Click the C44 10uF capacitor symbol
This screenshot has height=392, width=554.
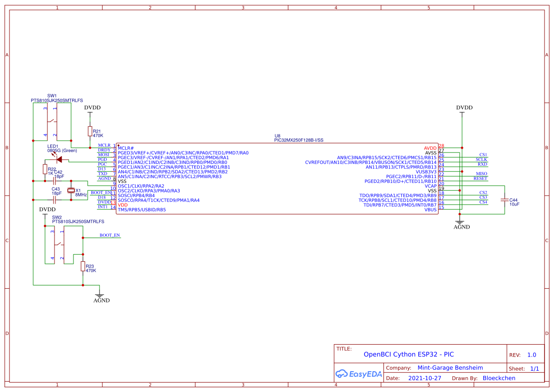tap(504, 201)
